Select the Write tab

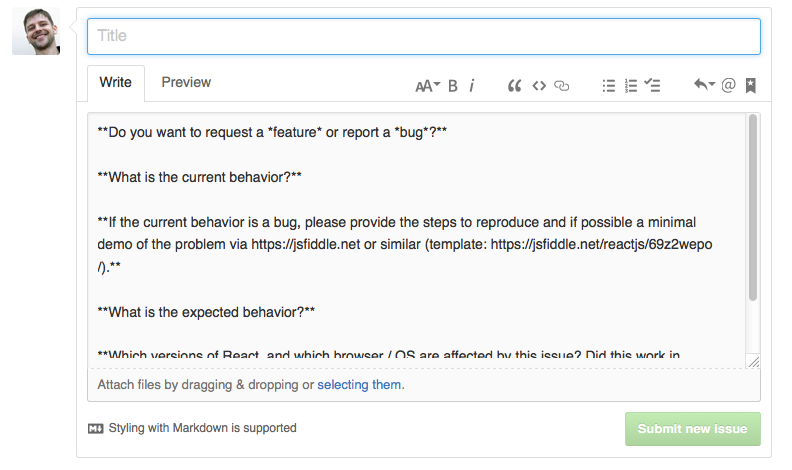(x=116, y=83)
